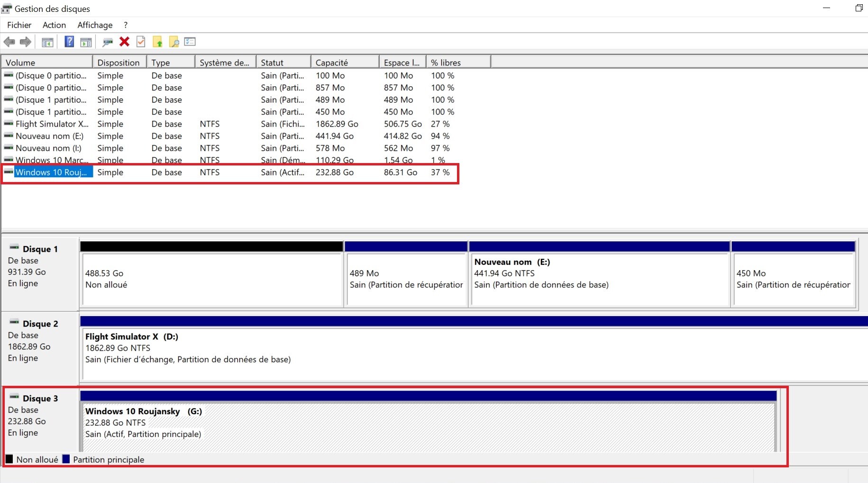Click the drive icon of Flight Simulator X row

[9, 124]
